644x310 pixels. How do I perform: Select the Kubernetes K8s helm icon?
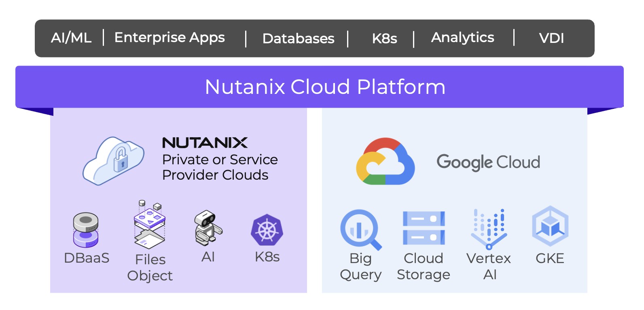(267, 230)
